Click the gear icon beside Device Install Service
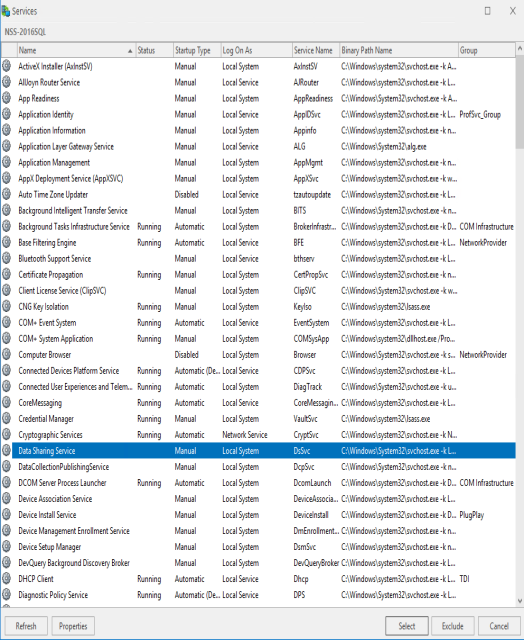Screen dimensions: 524x640 pos(7,515)
